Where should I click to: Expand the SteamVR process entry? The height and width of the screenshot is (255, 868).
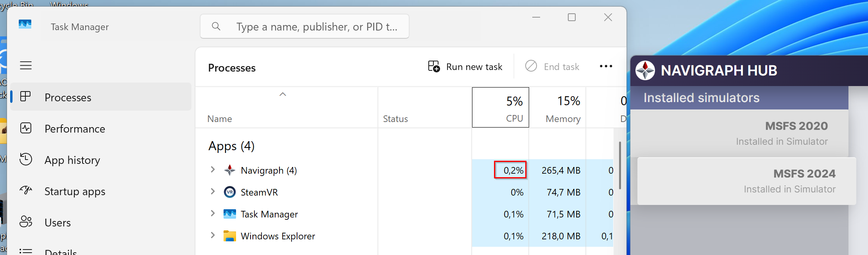coord(213,191)
